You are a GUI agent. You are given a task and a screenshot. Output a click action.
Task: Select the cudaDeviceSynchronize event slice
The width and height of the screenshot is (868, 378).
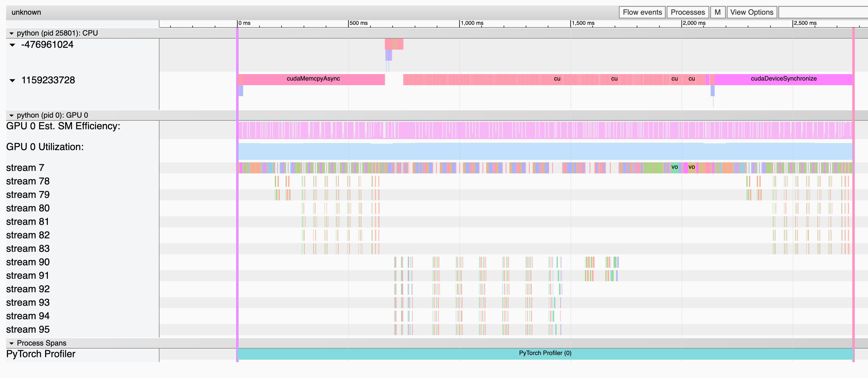783,79
